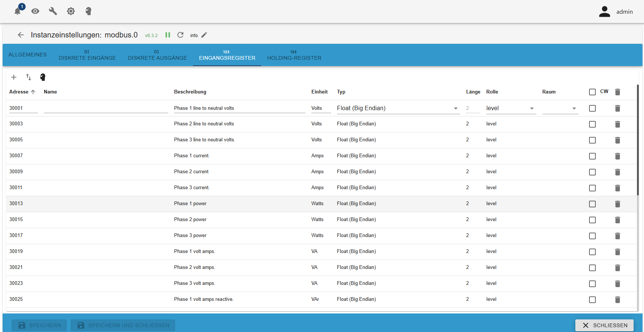Click the pencil edit icon beside info
The height and width of the screenshot is (332, 644).
(204, 35)
